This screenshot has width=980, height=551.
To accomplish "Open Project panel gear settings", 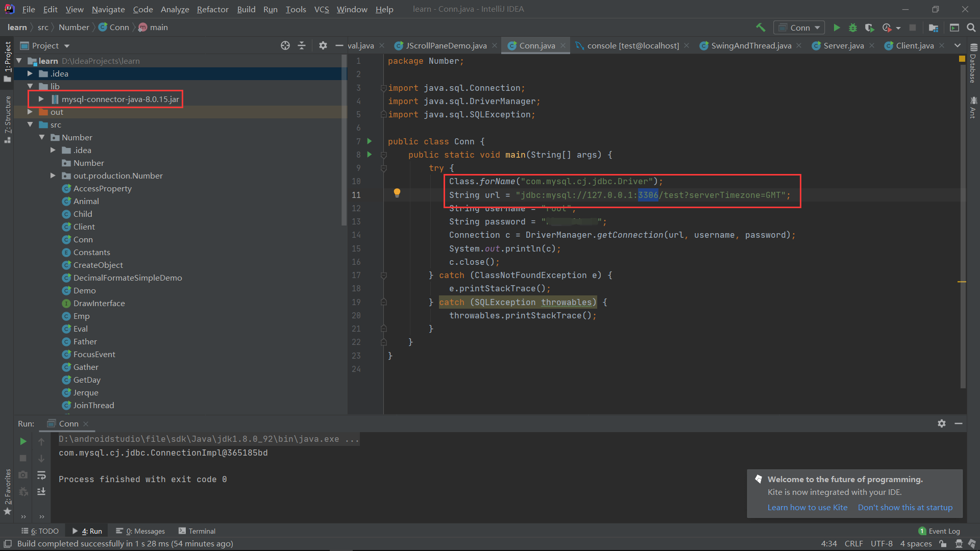I will pyautogui.click(x=323, y=45).
